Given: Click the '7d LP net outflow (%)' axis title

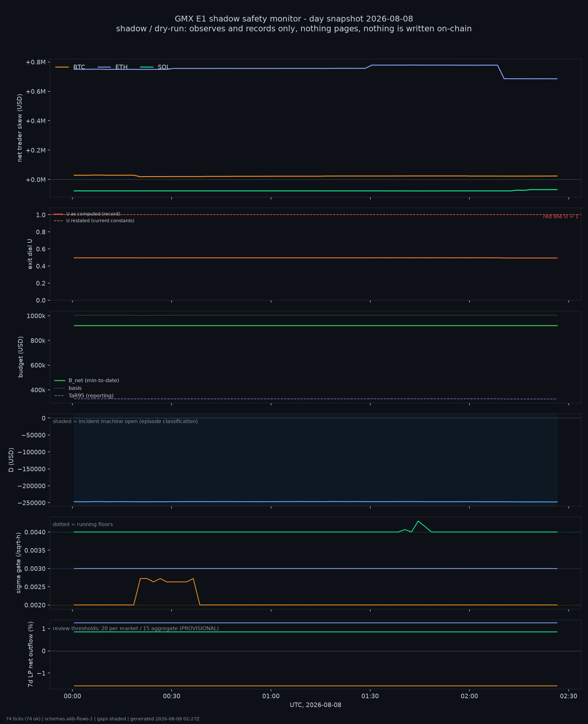Looking at the screenshot, I should click(30, 654).
